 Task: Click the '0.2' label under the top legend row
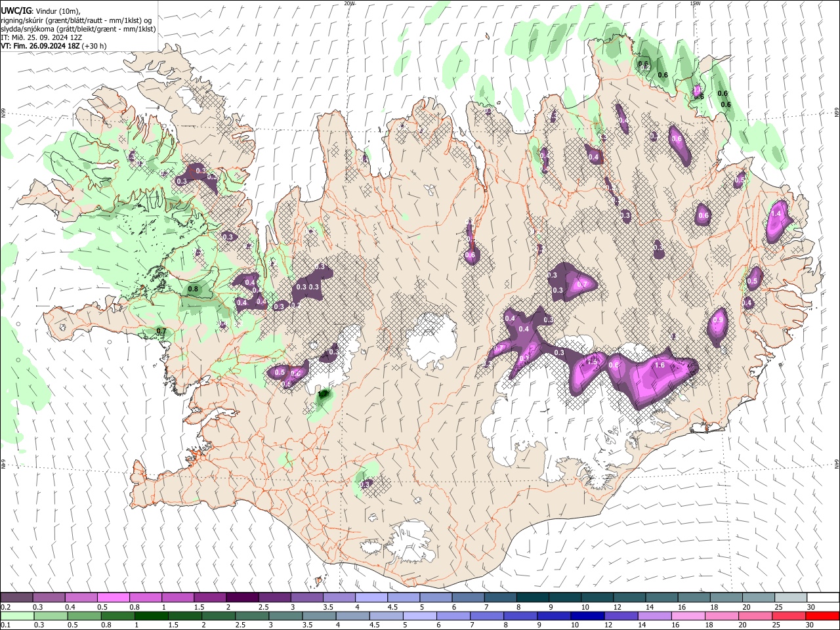(x=5, y=607)
